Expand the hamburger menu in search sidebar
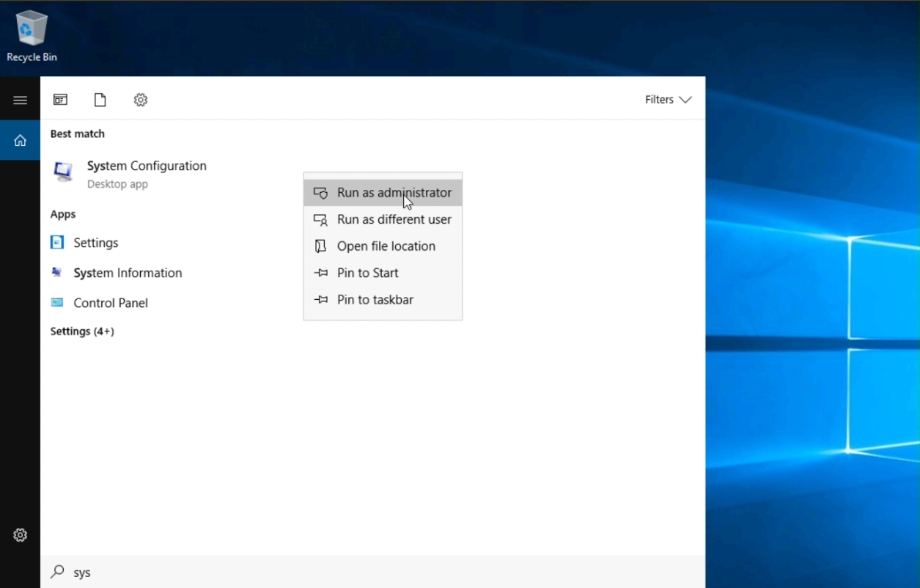This screenshot has width=920, height=588. click(20, 100)
